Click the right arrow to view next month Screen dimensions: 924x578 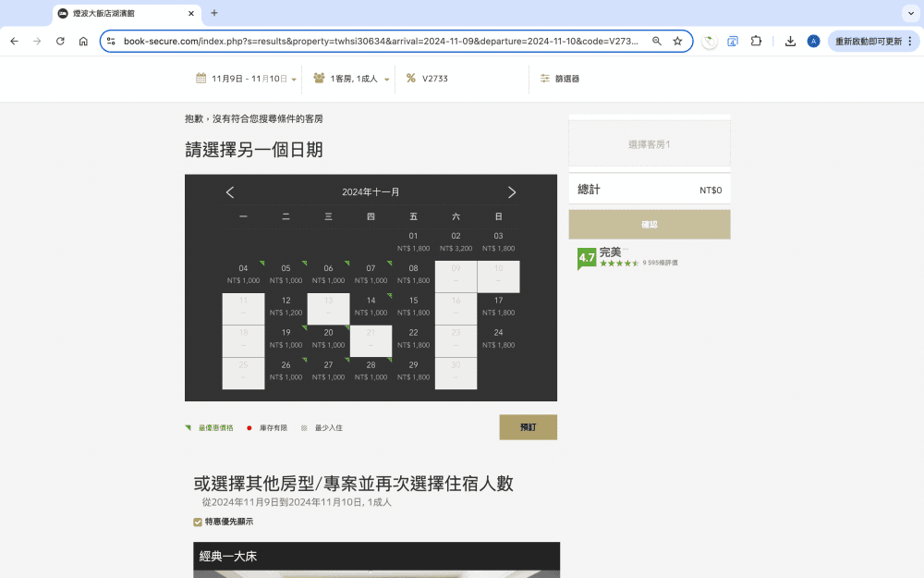tap(512, 192)
